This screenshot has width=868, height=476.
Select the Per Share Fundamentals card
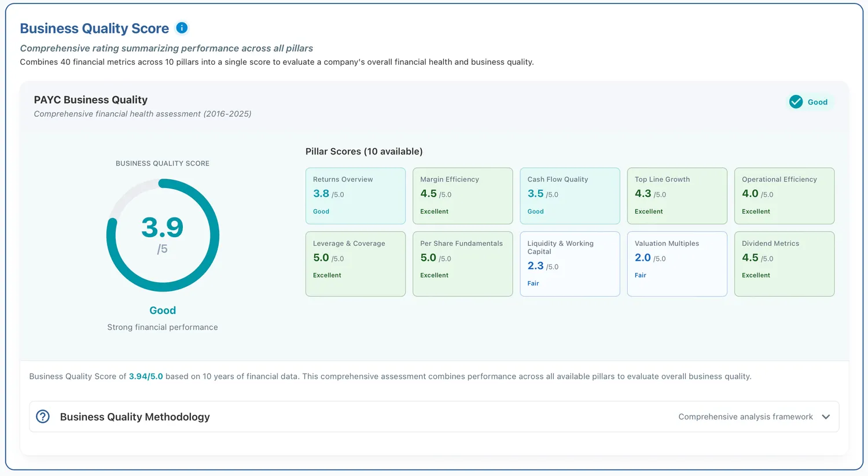[x=462, y=264]
